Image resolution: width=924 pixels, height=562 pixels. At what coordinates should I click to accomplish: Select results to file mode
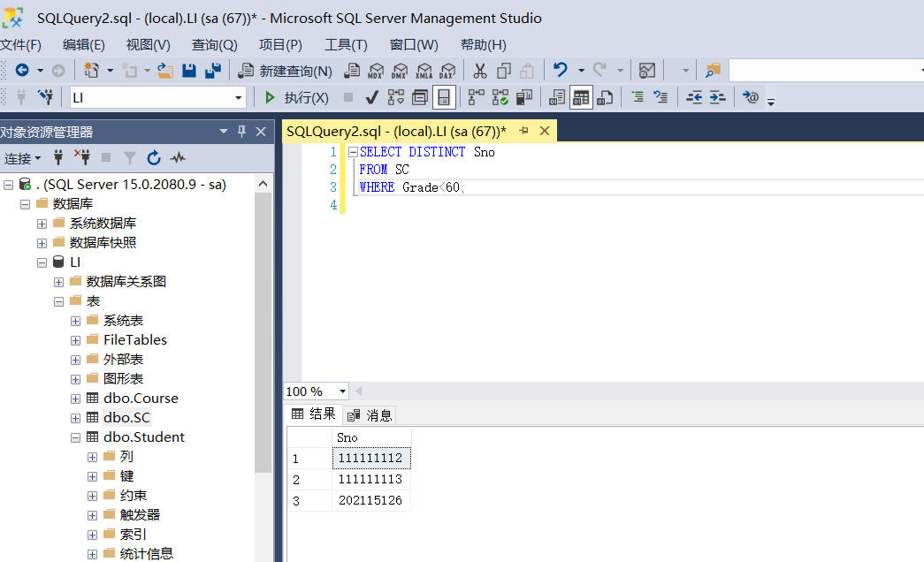pos(605,97)
